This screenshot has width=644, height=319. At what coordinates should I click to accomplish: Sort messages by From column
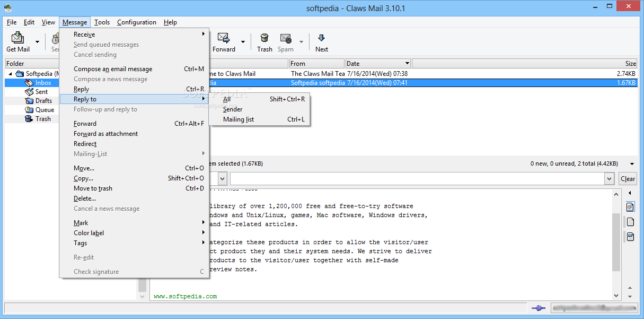[x=317, y=64]
